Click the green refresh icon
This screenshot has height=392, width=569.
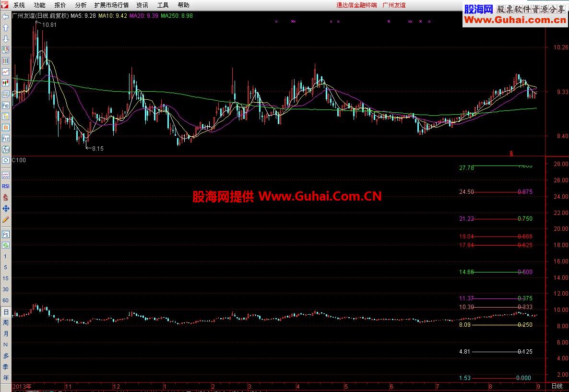pyautogui.click(x=5, y=245)
